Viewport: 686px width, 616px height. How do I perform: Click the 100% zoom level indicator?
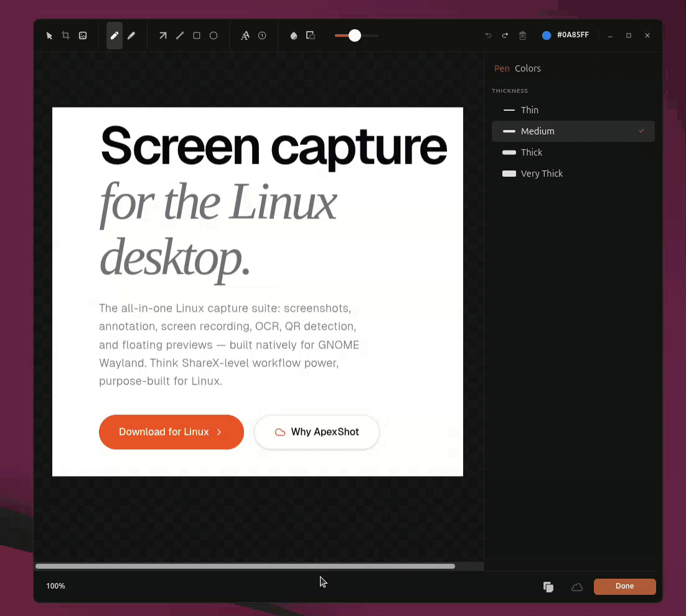click(55, 586)
